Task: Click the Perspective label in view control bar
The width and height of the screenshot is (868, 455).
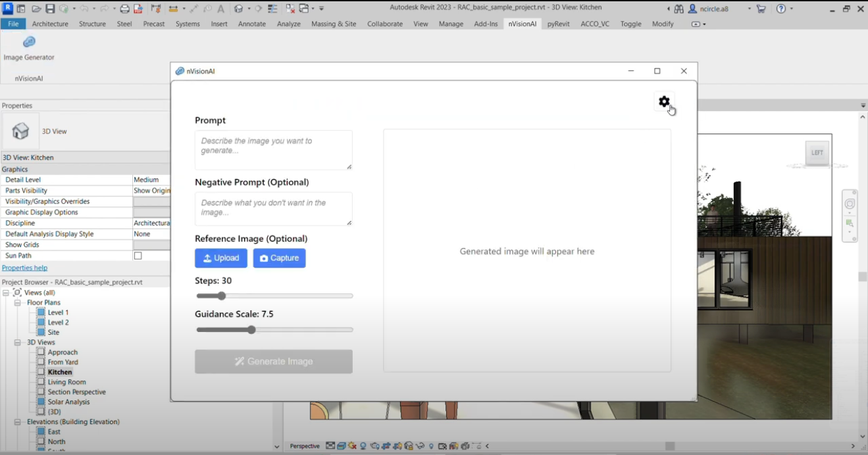Action: [305, 446]
